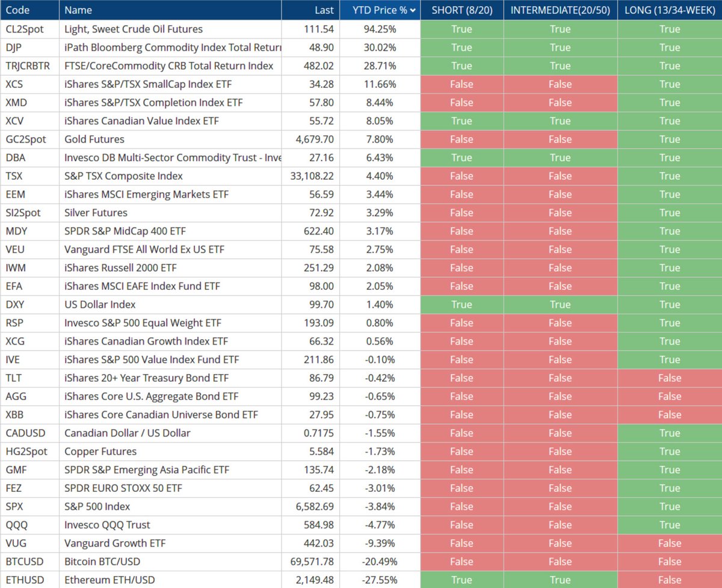Click XCG code cell

pos(29,341)
